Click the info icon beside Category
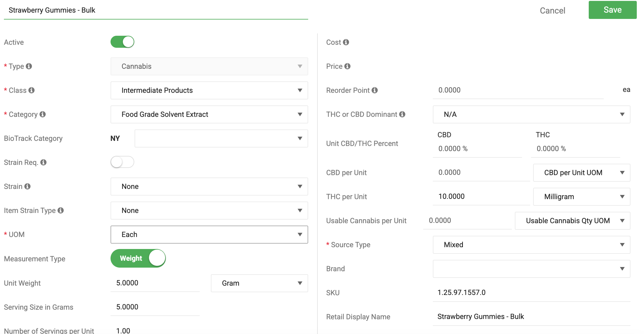The image size is (644, 334). (x=43, y=114)
